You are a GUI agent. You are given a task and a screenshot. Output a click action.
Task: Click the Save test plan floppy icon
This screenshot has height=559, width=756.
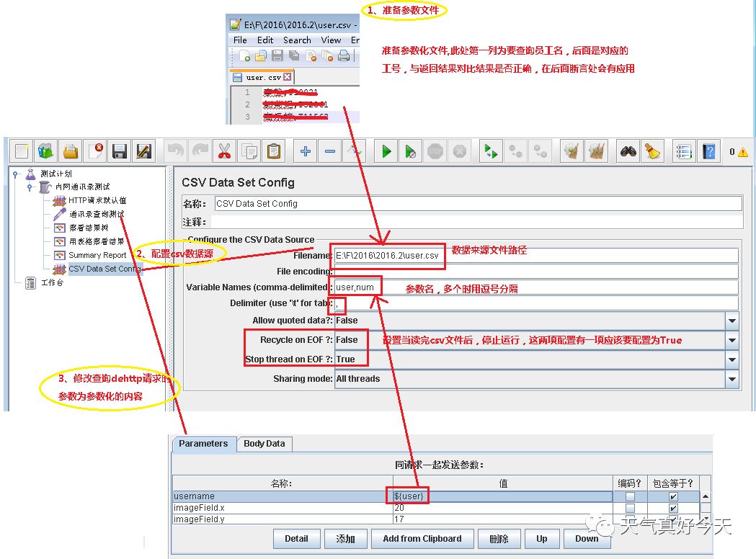(120, 152)
